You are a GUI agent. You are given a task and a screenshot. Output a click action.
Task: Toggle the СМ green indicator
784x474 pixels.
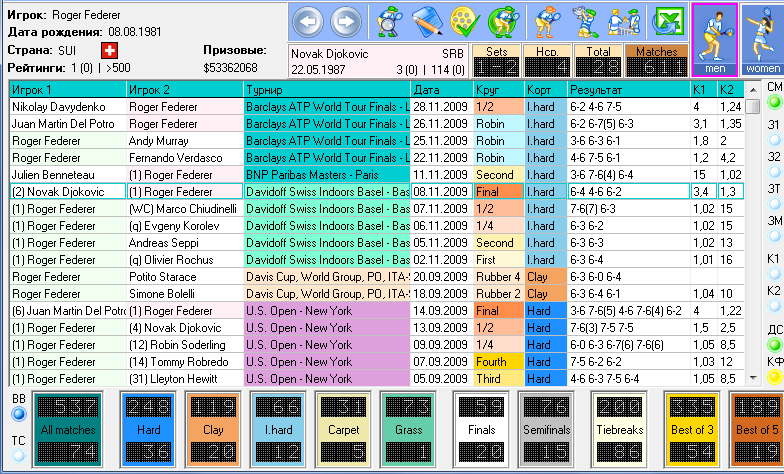[774, 102]
